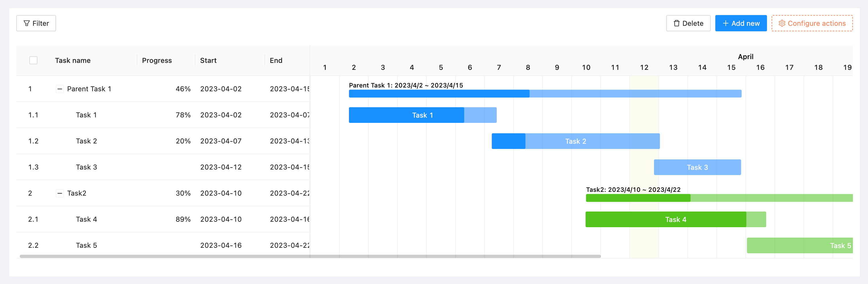Image resolution: width=868 pixels, height=284 pixels.
Task: Select the Task 2 bar in the timeline
Action: [575, 141]
